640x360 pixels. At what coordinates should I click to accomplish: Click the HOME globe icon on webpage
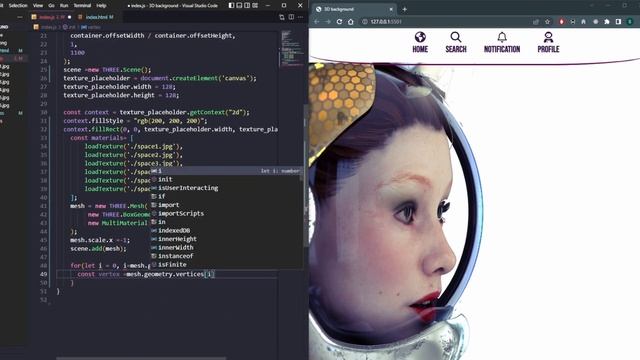(420, 37)
